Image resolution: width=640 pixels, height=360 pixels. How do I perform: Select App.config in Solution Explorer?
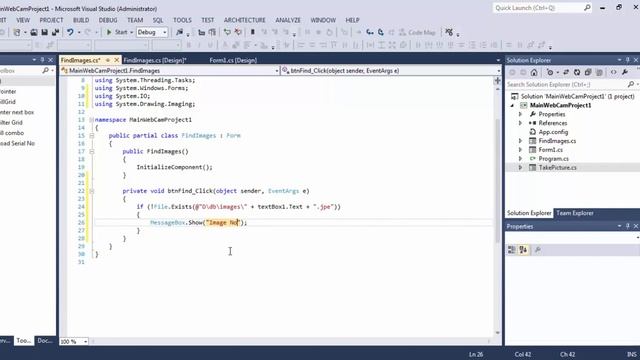(x=553, y=132)
